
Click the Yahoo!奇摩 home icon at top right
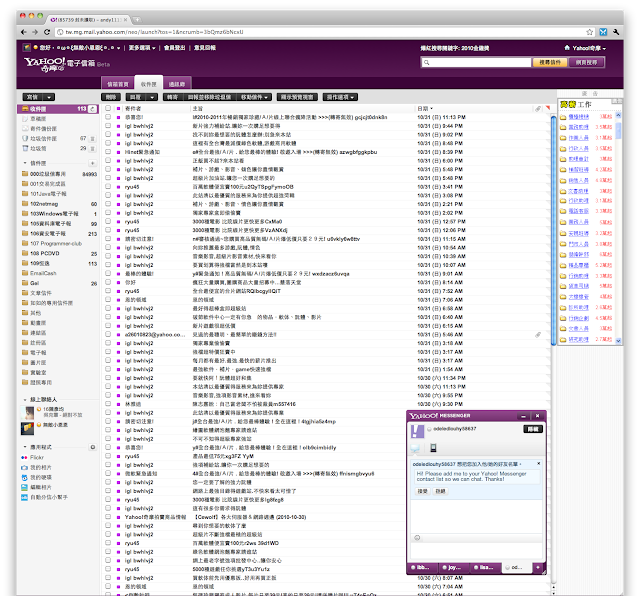[x=567, y=48]
